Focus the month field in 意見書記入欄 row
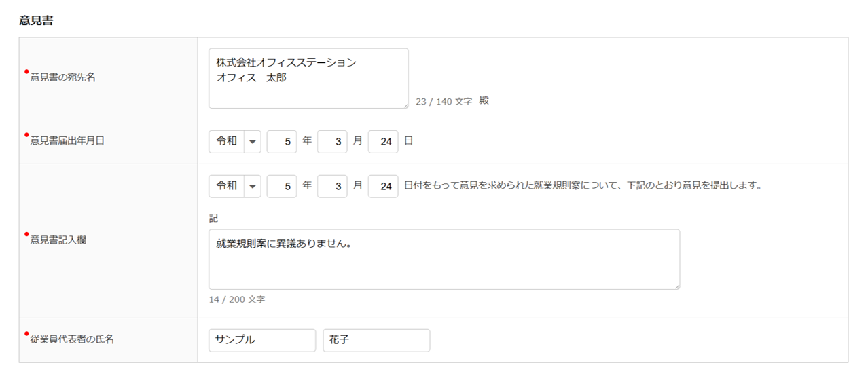868x378 pixels. 332,186
